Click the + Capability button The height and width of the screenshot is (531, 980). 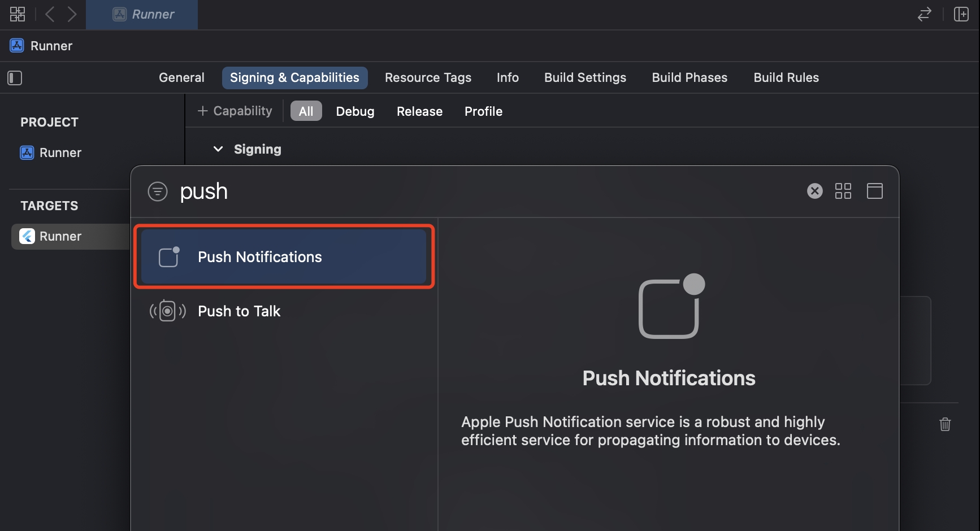pyautogui.click(x=235, y=111)
